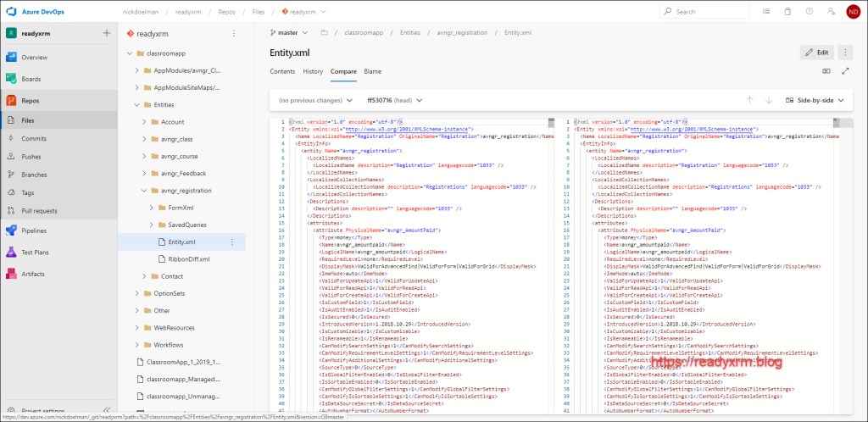Enter full screen mode with expand icon

click(844, 71)
